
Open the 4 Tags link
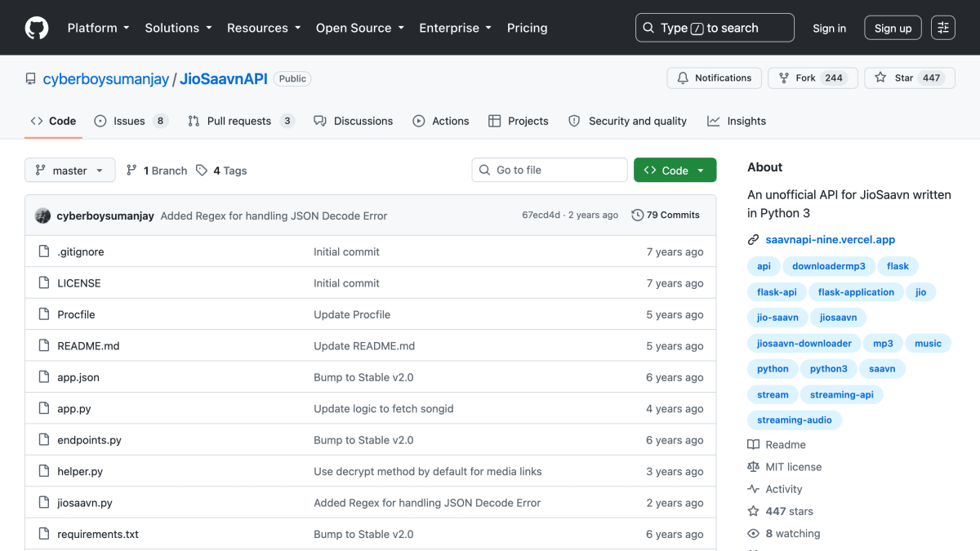tap(221, 171)
